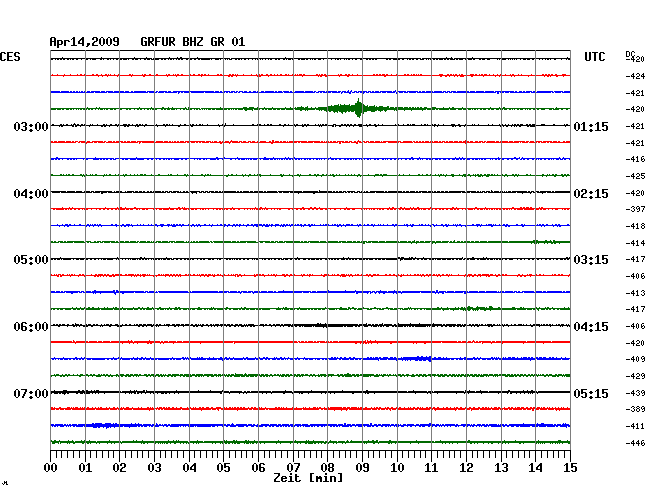Click the 03:15 UTC label
The width and height of the screenshot is (650, 494).
[x=591, y=260]
